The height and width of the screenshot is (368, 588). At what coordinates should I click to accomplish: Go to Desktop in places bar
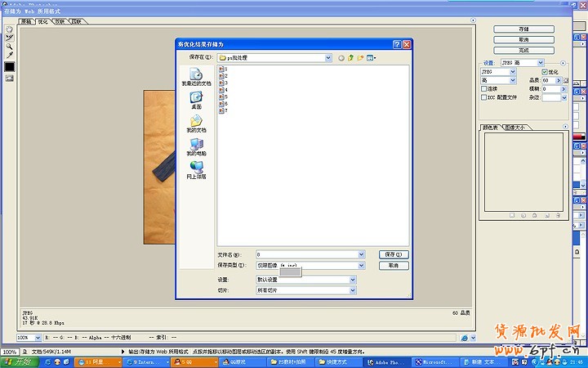click(x=196, y=100)
